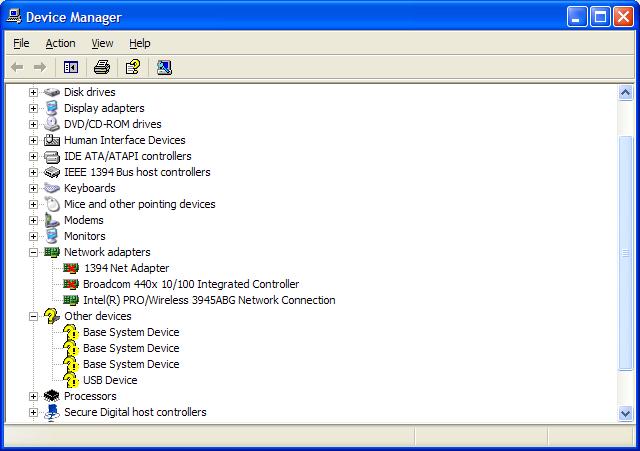The image size is (640, 451).
Task: Toggle the console tree pane icon
Action: click(x=71, y=67)
